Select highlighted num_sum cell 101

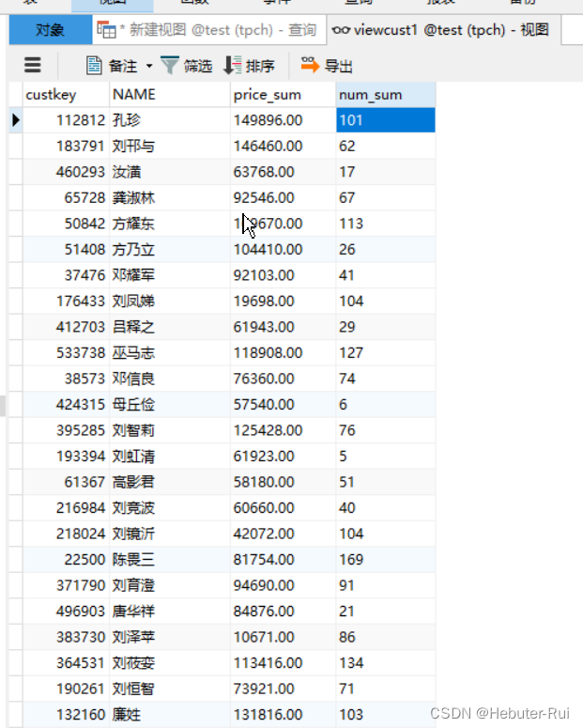pyautogui.click(x=386, y=120)
